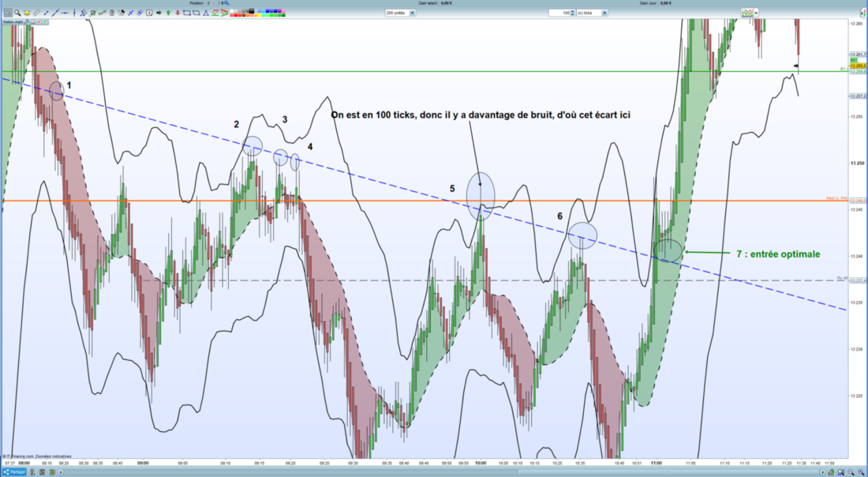Pick the black color swatch
The image size is (868, 477).
(251, 10)
